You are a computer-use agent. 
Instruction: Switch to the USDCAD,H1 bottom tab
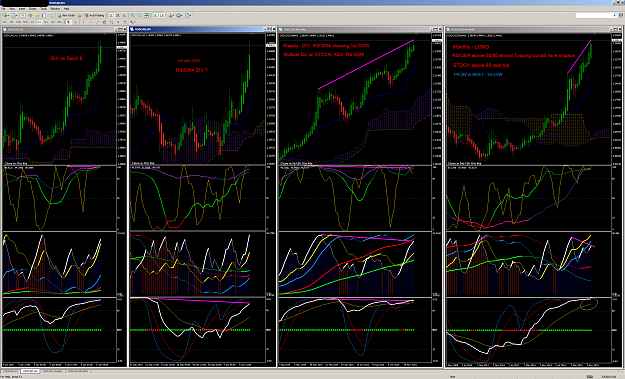[10, 371]
